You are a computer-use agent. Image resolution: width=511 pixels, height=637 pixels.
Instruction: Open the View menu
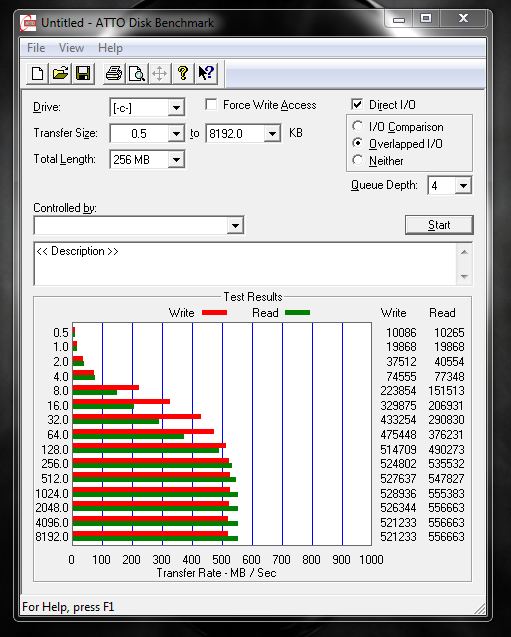point(71,48)
